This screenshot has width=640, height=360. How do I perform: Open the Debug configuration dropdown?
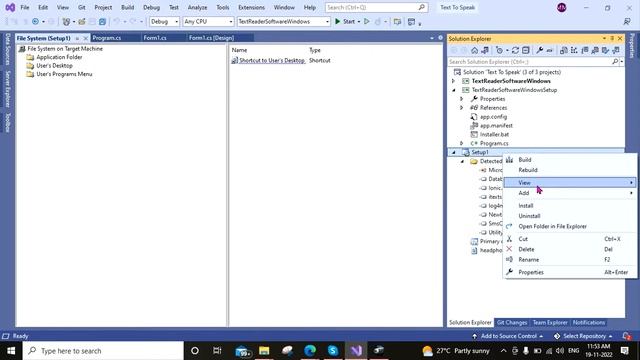coord(164,21)
